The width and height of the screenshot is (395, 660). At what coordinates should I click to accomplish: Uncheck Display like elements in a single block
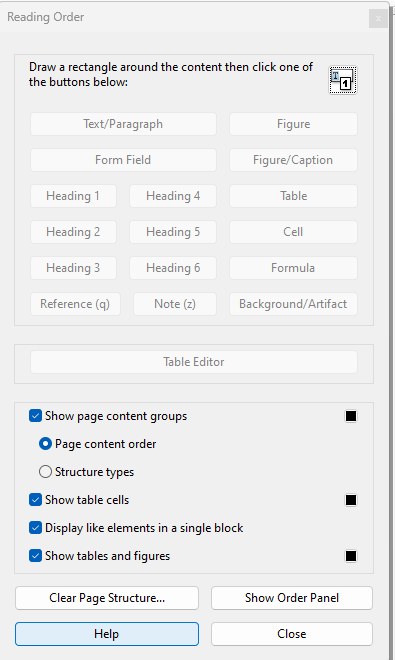coord(35,528)
